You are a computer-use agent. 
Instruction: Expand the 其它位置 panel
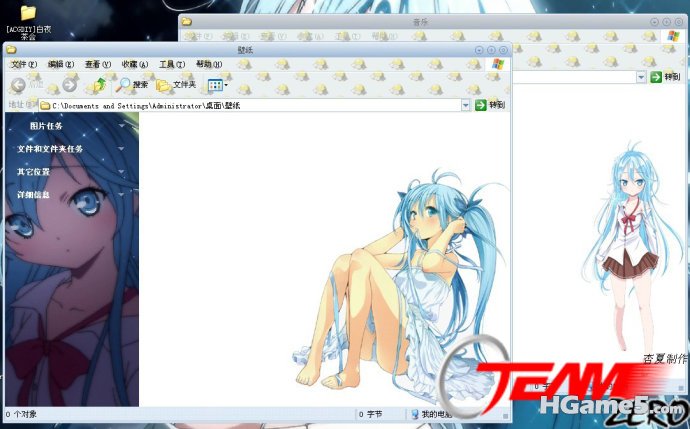click(x=122, y=172)
